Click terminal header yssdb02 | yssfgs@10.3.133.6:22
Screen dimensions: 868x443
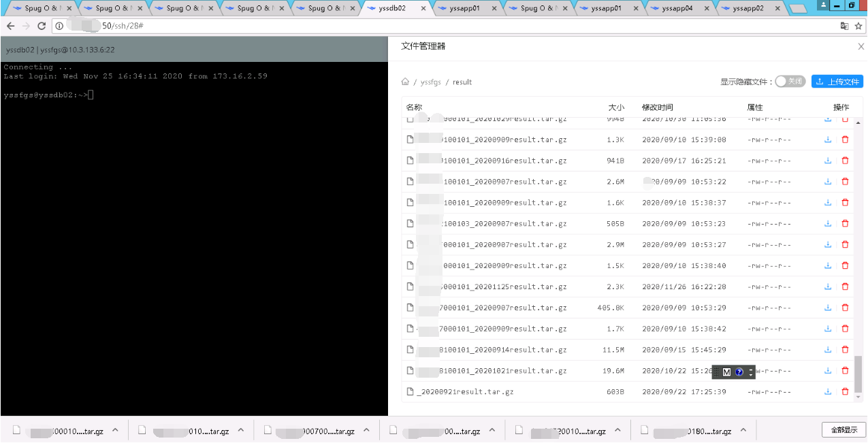(61, 50)
